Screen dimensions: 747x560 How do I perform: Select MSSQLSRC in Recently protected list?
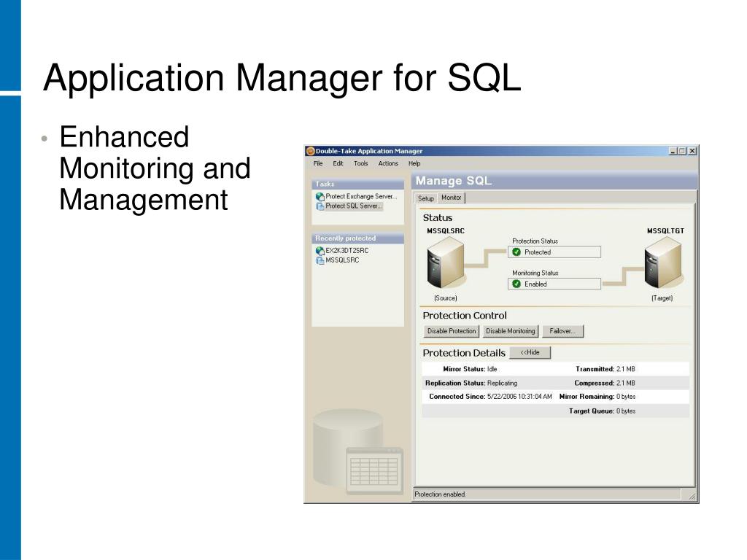pyautogui.click(x=342, y=260)
